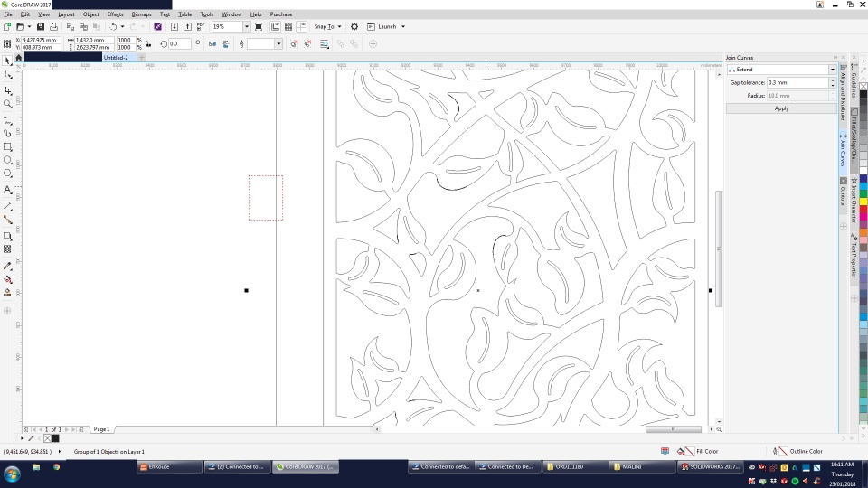Select the Smart Fill tool
This screenshot has width=868, height=488.
(x=7, y=293)
